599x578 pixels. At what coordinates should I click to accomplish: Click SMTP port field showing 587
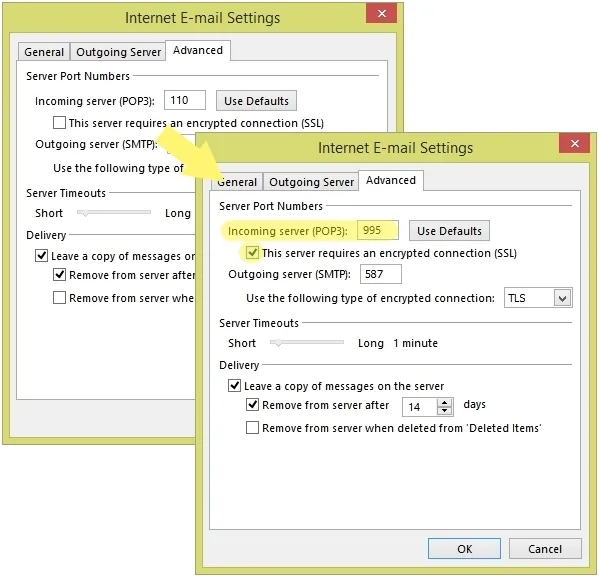pyautogui.click(x=380, y=274)
